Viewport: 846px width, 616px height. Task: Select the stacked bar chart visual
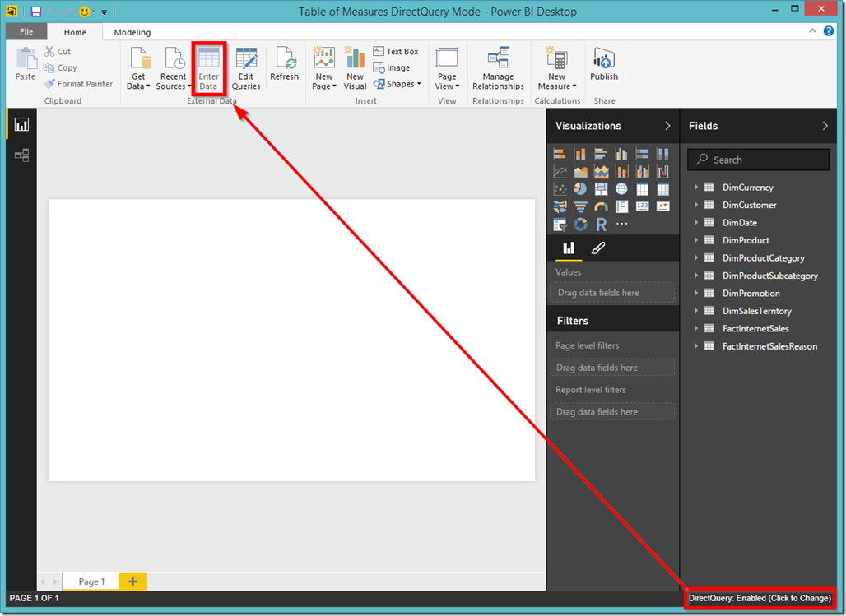pos(560,155)
